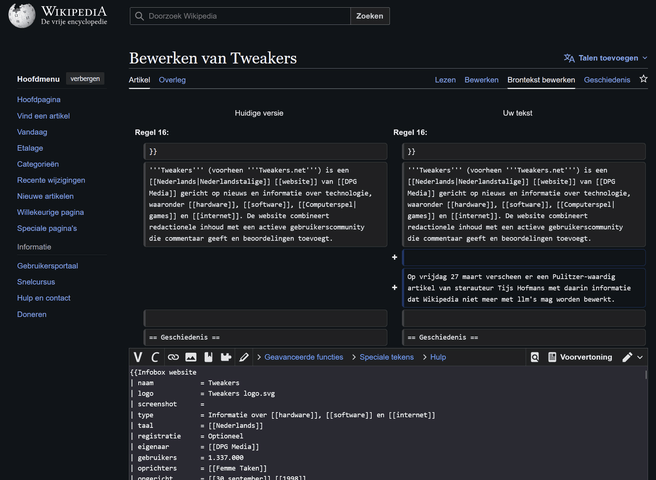Screen dimensions: 656x480
Task: Click the Zoeken search button
Action: 369,16
